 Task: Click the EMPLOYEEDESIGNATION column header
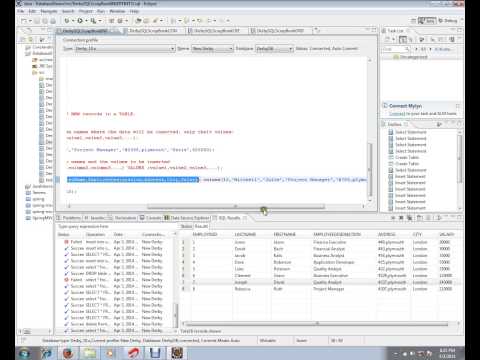click(x=337, y=235)
